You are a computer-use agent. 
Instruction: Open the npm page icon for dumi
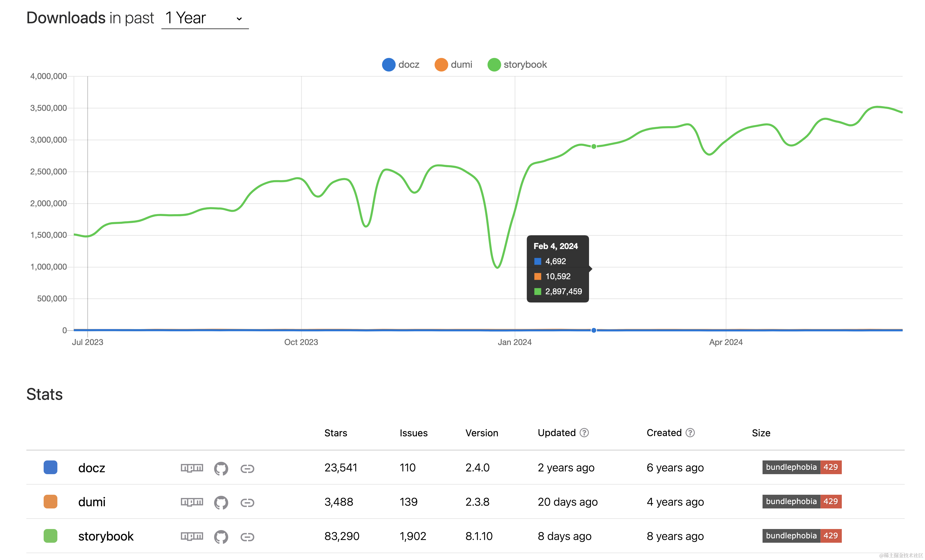click(x=192, y=502)
